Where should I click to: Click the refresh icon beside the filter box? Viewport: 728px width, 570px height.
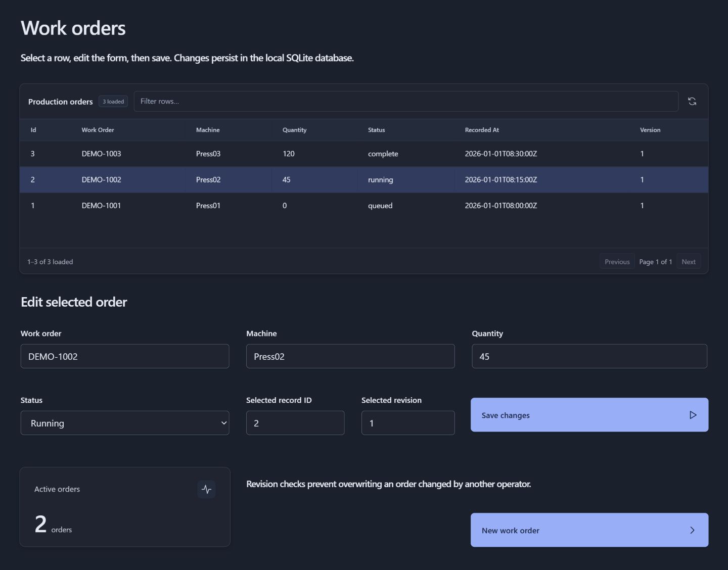tap(692, 102)
